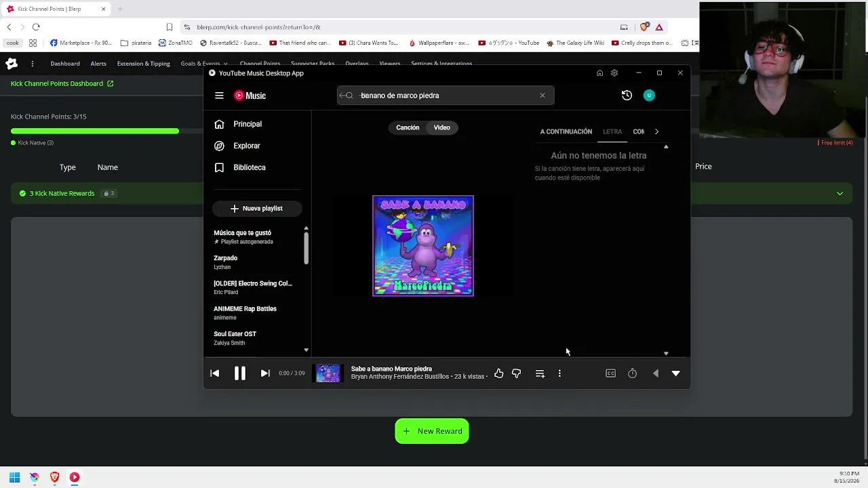This screenshot has width=868, height=488.
Task: Open the YouTube Music hamburger menu
Action: (219, 96)
